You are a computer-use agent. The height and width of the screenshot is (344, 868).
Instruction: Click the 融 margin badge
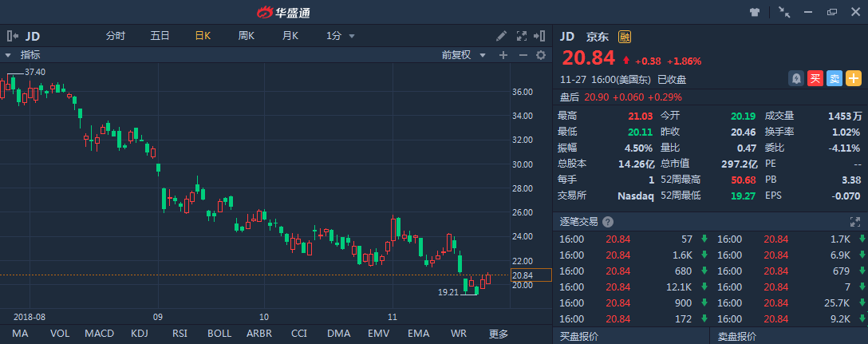coord(625,37)
